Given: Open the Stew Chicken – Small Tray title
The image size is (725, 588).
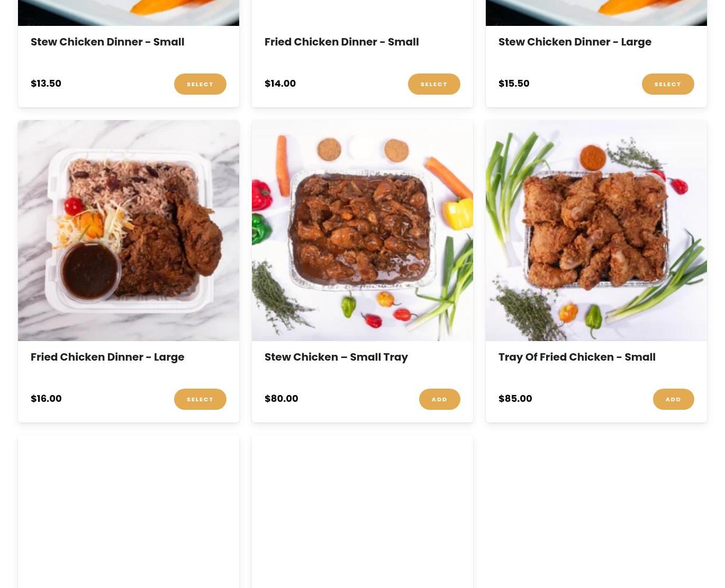Looking at the screenshot, I should coord(336,357).
